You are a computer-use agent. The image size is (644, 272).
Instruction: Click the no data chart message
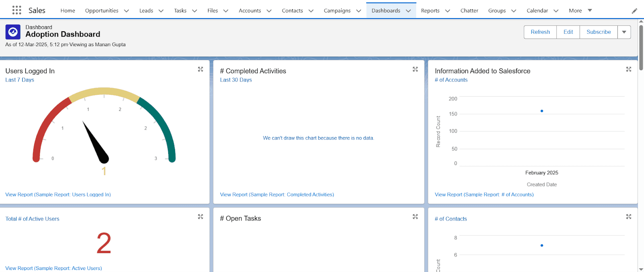[318, 138]
